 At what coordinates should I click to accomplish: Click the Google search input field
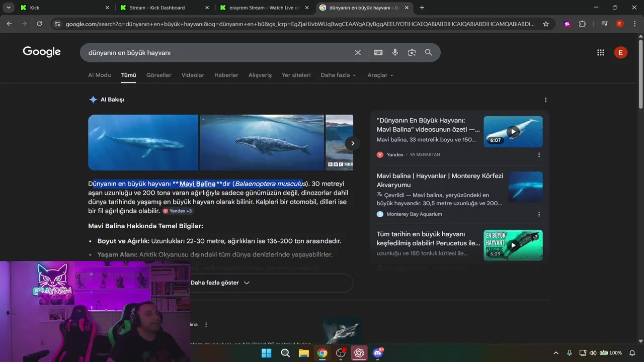click(x=219, y=52)
